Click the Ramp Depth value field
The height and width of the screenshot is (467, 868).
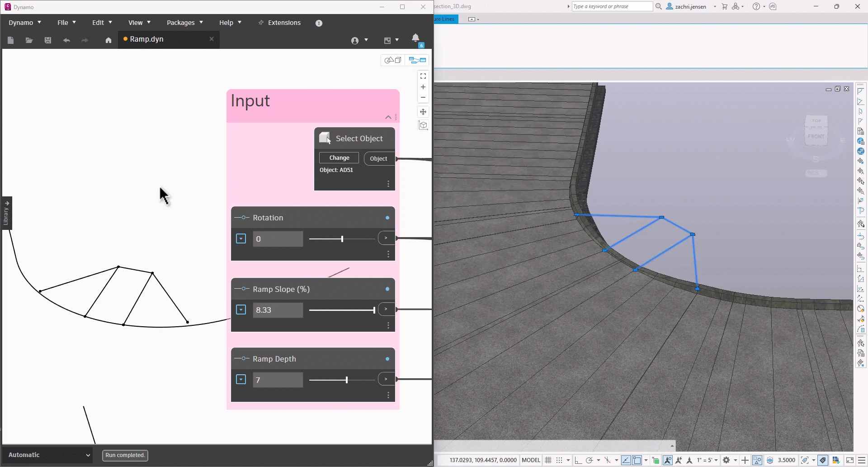click(278, 380)
